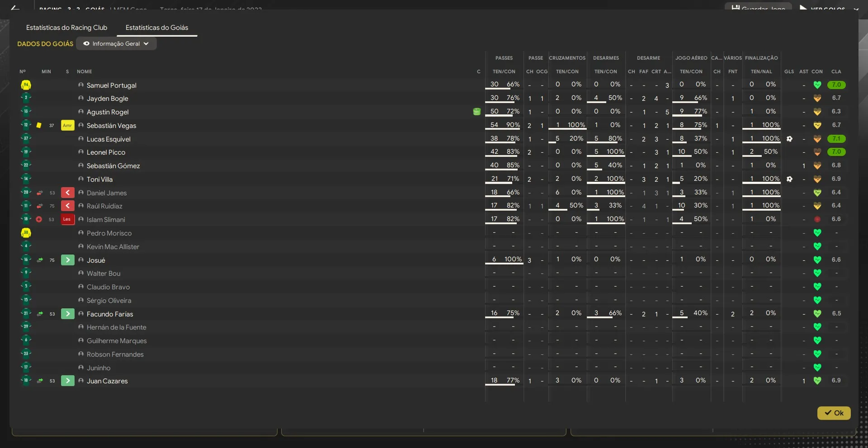Screen dimensions: 868x448
Task: Open Facundo Farías player name link
Action: (x=110, y=314)
